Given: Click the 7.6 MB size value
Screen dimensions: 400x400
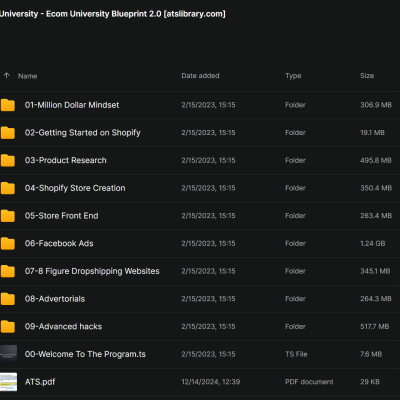Looking at the screenshot, I should coord(371,354).
